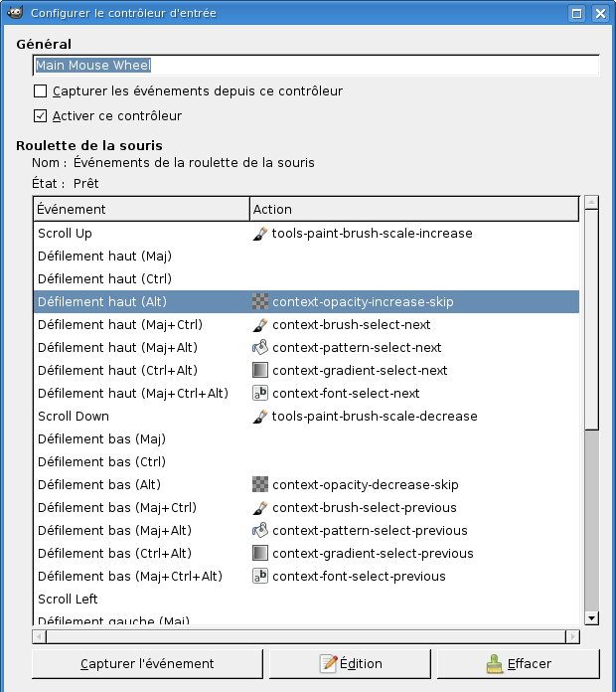Click the controller name text field
Screen dimensions: 616x692
coord(316,66)
